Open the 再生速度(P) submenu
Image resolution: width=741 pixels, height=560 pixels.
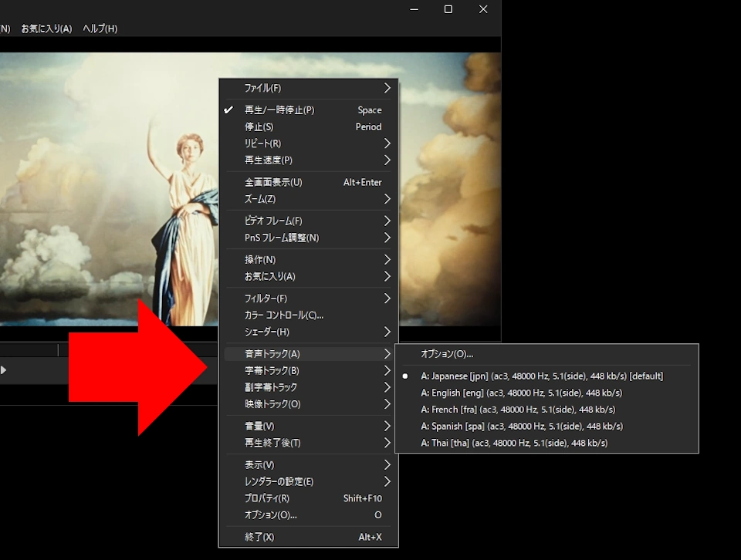[309, 160]
